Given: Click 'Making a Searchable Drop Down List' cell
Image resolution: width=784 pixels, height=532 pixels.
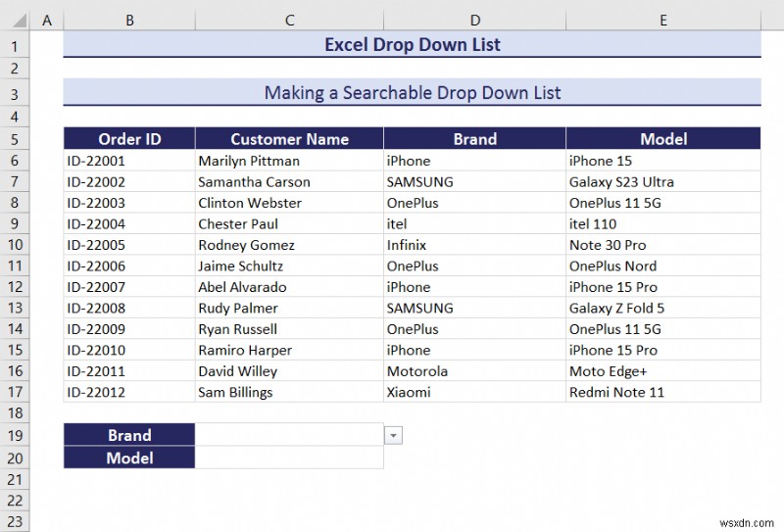Looking at the screenshot, I should click(412, 92).
